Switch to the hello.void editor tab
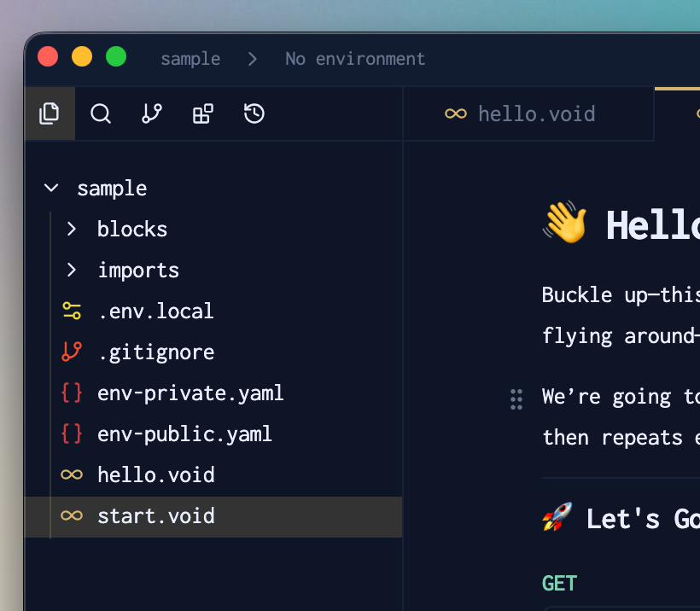 [528, 114]
